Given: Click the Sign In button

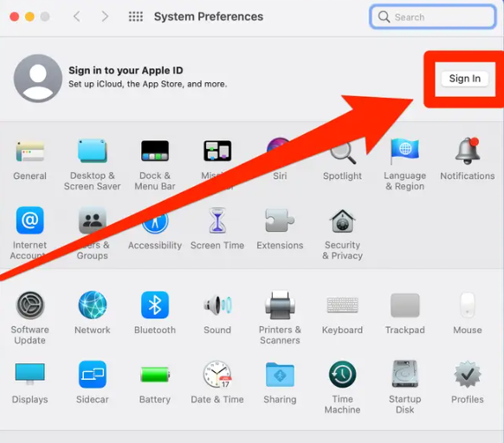Looking at the screenshot, I should pyautogui.click(x=465, y=79).
